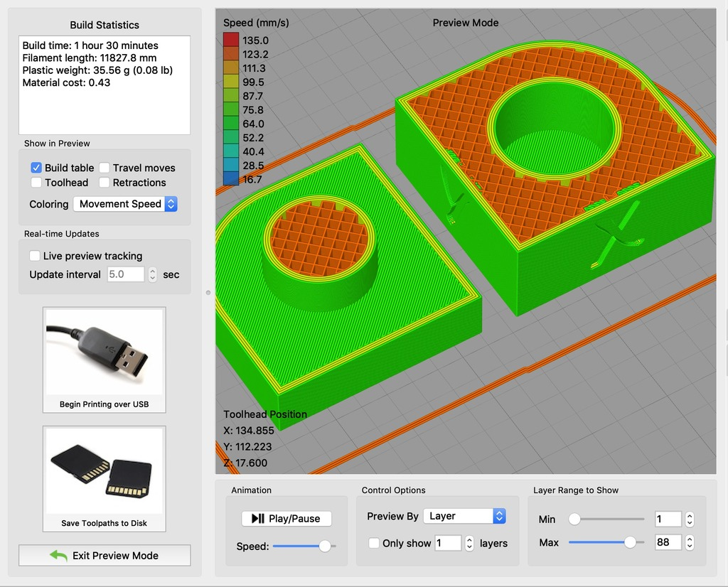The height and width of the screenshot is (587, 728).
Task: Click the Update interval stepper arrows
Action: tap(152, 275)
